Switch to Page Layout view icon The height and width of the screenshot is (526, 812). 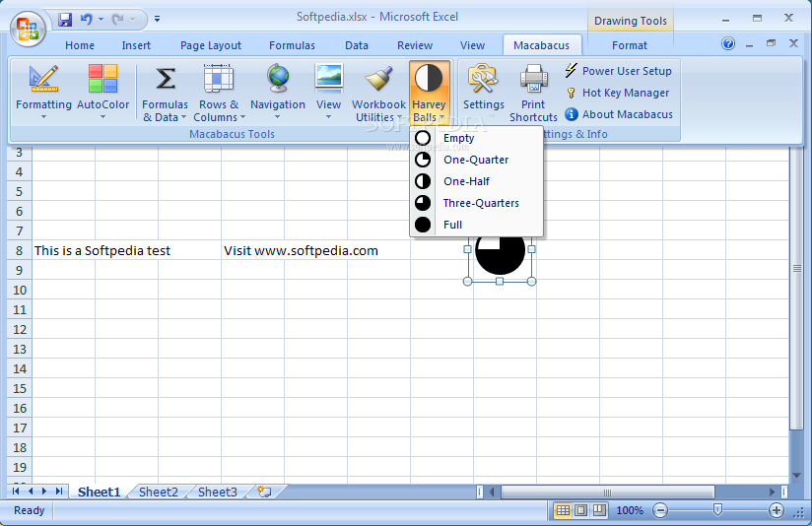pyautogui.click(x=581, y=510)
